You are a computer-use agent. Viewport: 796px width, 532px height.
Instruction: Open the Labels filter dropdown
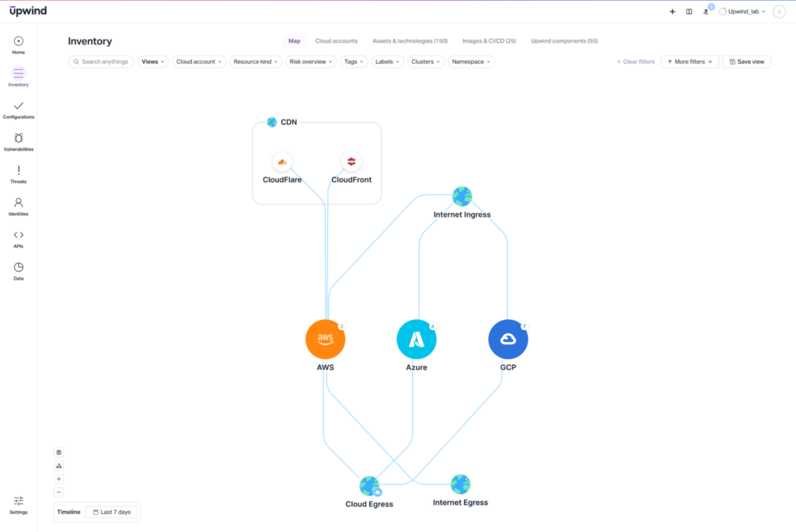click(387, 62)
